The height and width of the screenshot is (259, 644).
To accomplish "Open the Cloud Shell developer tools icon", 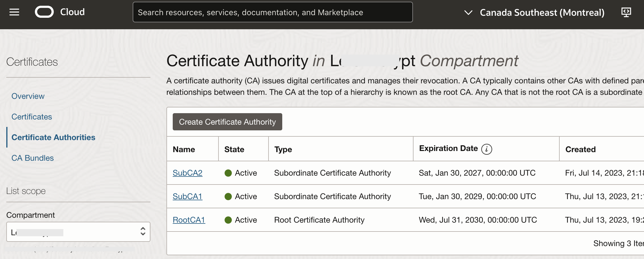I will 626,12.
